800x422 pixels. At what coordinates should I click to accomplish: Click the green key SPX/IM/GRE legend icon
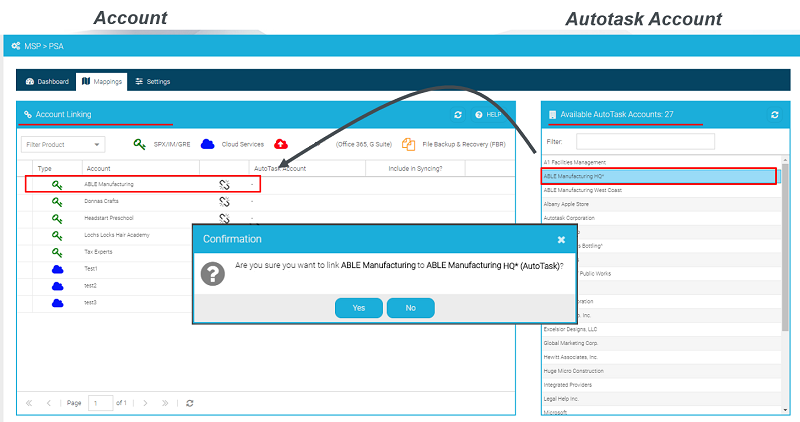(x=139, y=144)
